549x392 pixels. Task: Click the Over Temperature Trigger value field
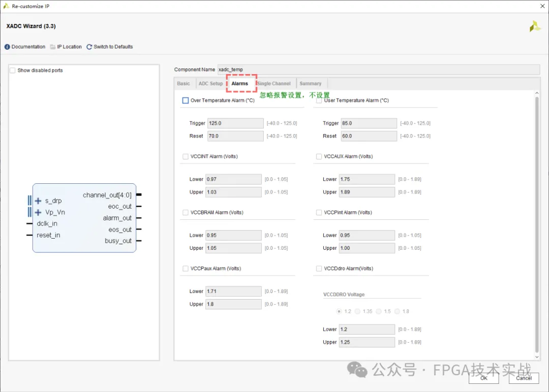235,123
